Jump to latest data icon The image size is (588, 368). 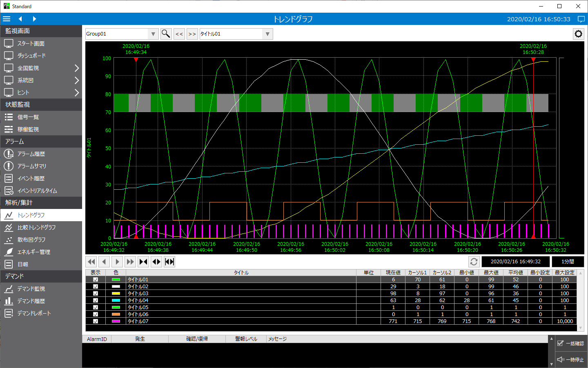(x=130, y=262)
